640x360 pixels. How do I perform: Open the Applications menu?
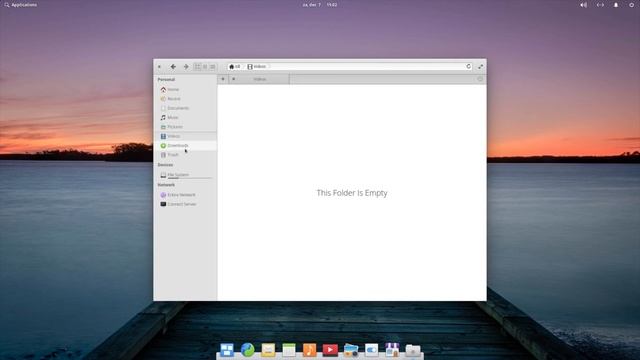click(21, 5)
